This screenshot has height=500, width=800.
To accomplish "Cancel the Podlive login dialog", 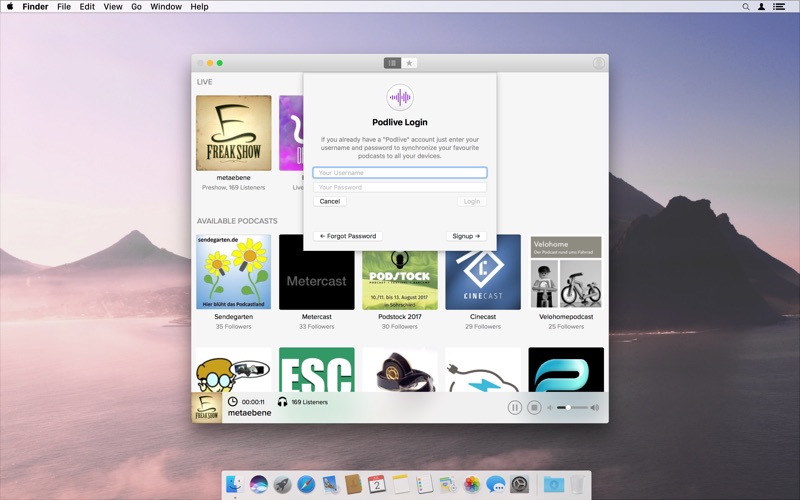I will coord(330,201).
